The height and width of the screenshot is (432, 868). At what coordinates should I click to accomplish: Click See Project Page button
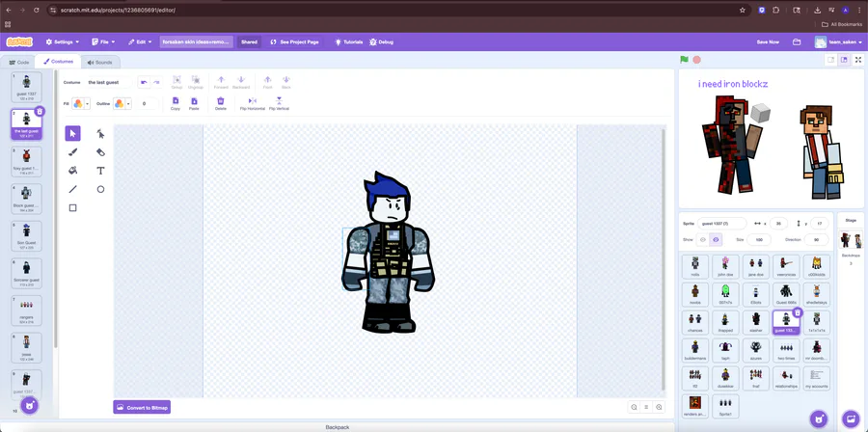pos(294,42)
